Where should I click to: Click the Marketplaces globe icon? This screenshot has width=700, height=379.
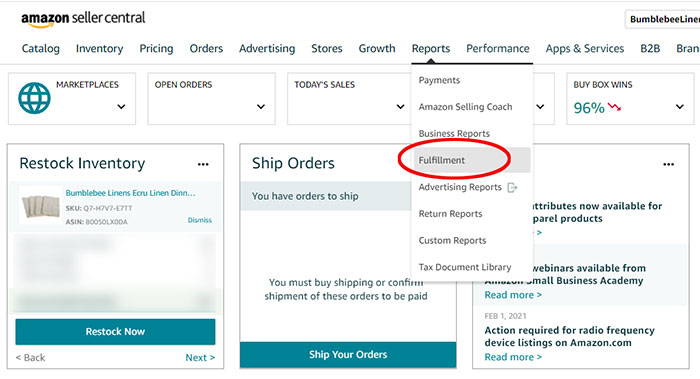34,98
